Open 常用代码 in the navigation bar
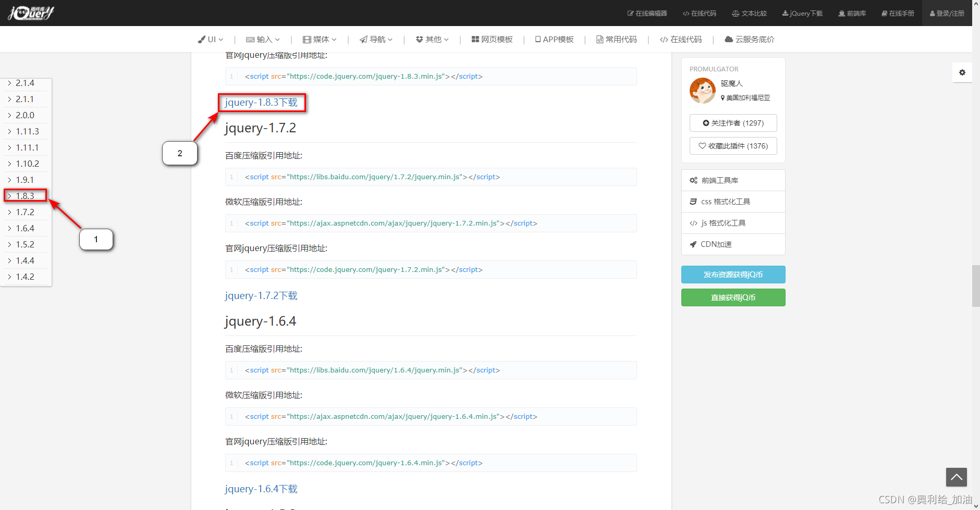 tap(617, 40)
